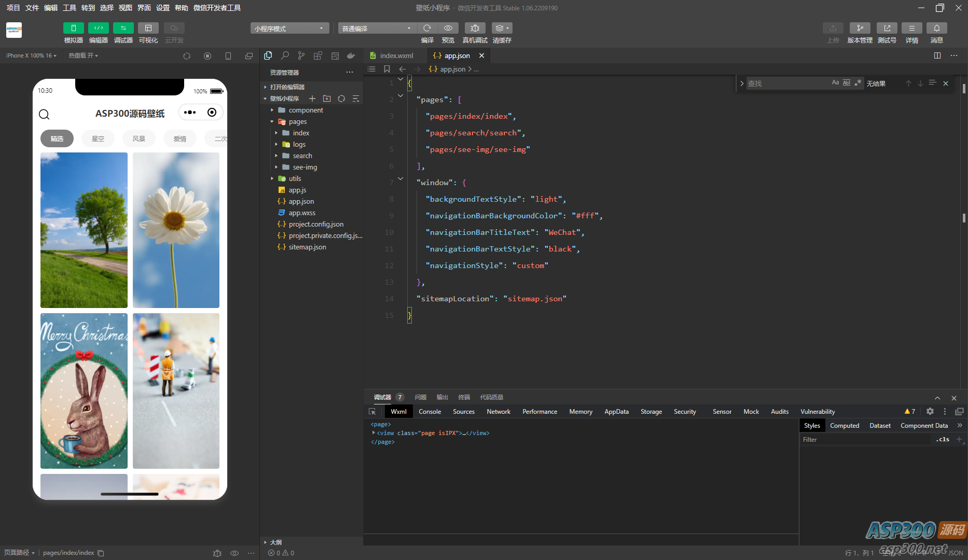Click the daisy flower wallpaper thumbnail
This screenshot has height=560, width=968.
point(176,230)
